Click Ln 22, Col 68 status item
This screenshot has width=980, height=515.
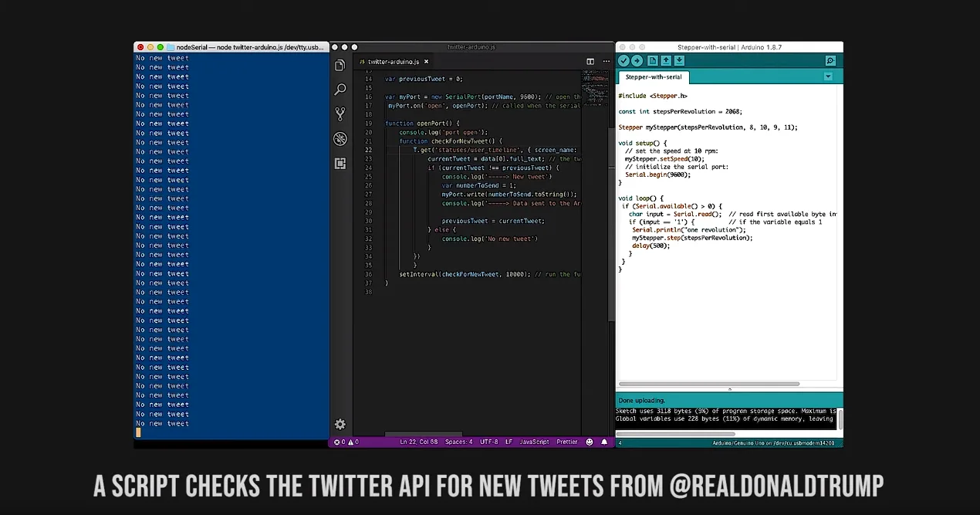pos(418,442)
